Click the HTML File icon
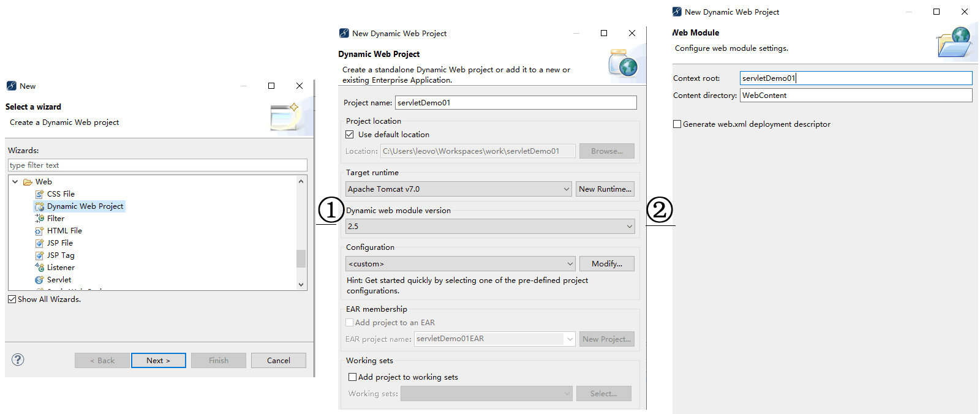The image size is (980, 414). [x=40, y=231]
